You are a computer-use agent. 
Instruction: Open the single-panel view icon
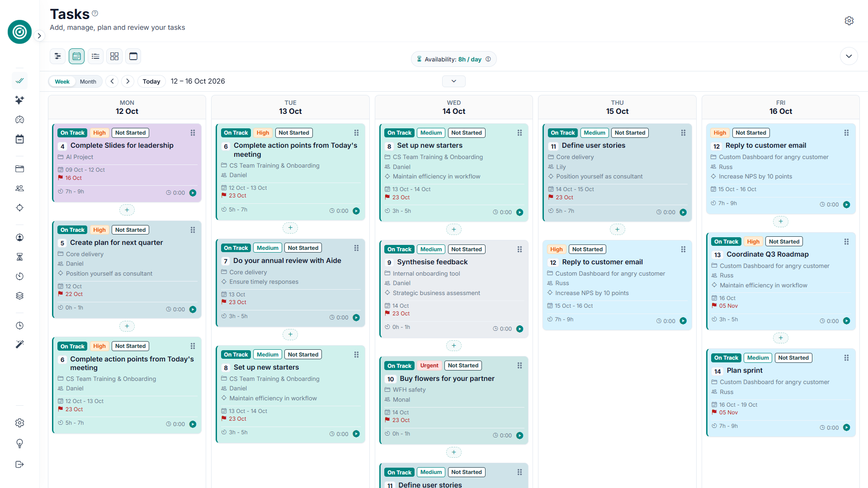[x=133, y=56]
